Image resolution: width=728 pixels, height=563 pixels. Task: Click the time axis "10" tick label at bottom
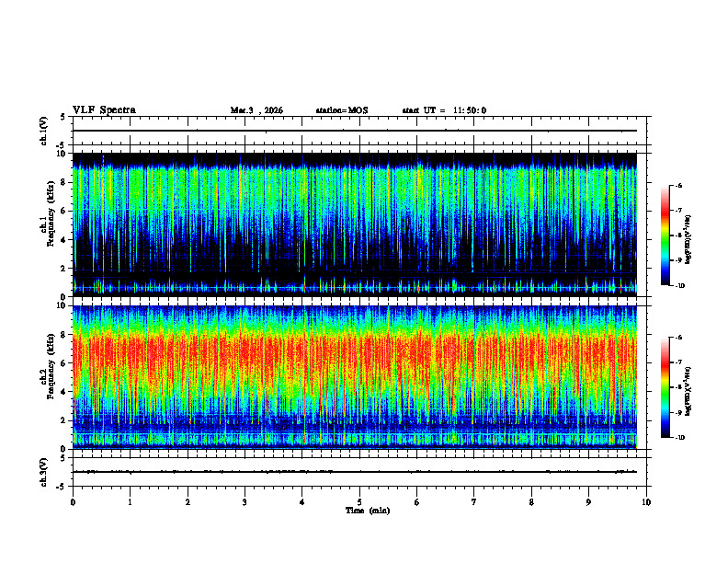point(646,502)
